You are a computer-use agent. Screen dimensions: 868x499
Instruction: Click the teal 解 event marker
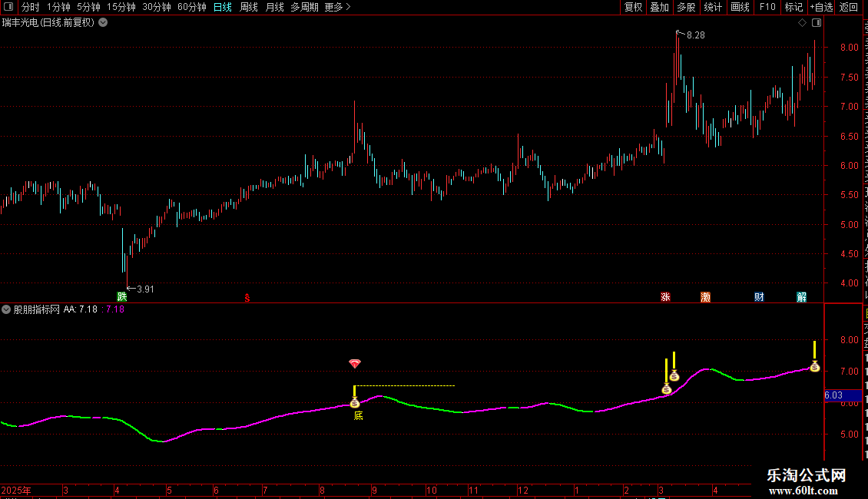point(802,297)
